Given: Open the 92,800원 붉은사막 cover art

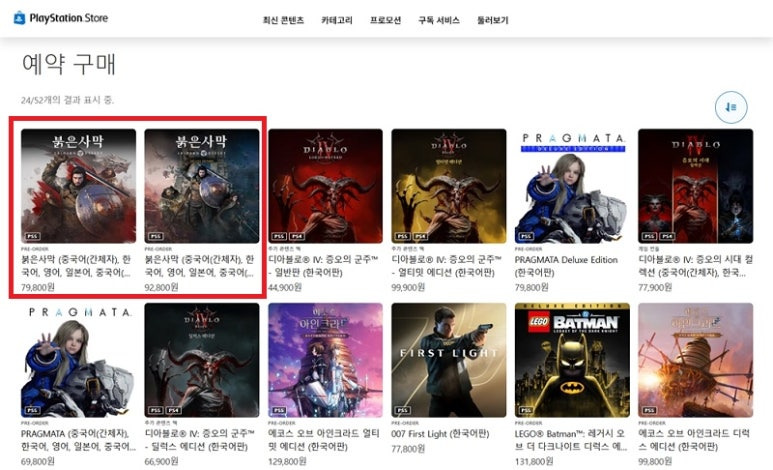Looking at the screenshot, I should point(202,186).
